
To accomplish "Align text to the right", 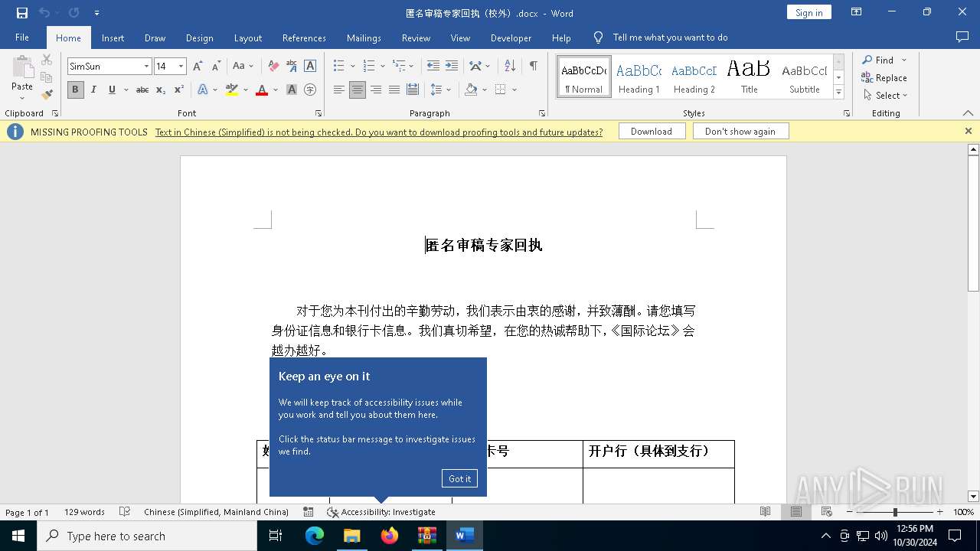I will [376, 90].
